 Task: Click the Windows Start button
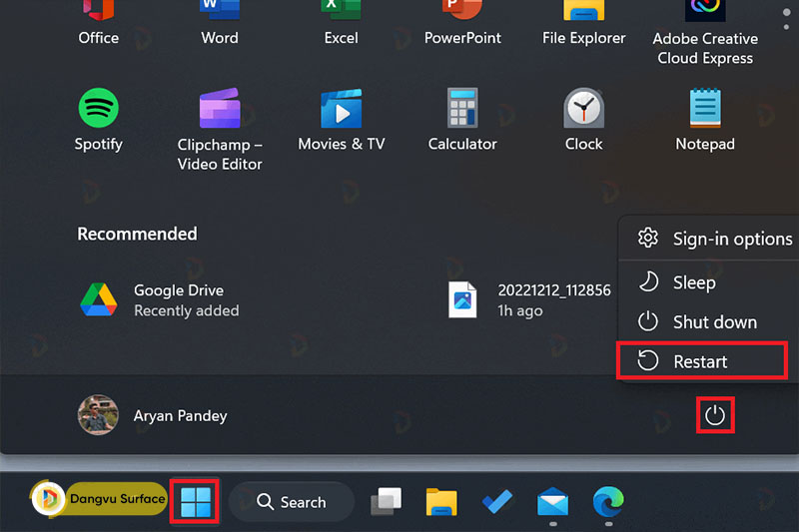(x=195, y=502)
